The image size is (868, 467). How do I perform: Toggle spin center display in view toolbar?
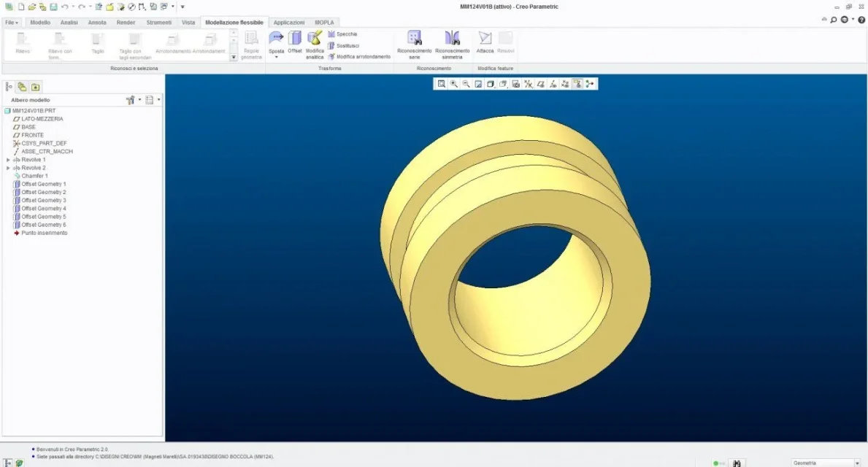pyautogui.click(x=589, y=84)
